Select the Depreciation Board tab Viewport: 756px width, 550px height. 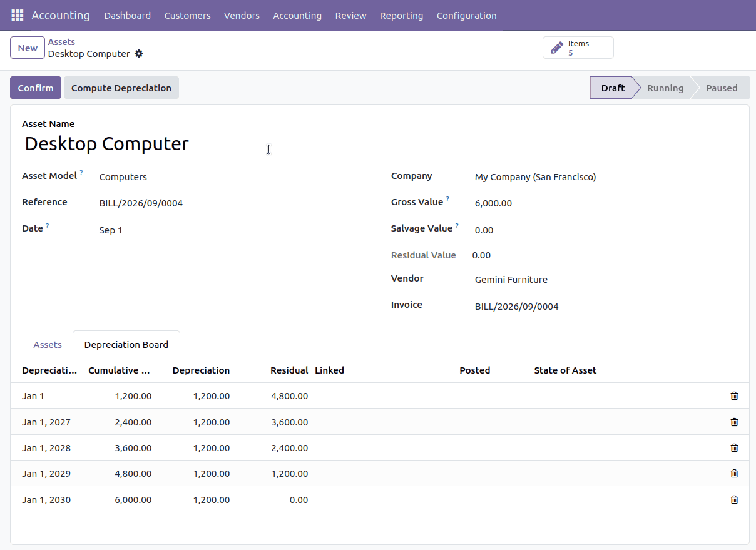click(x=126, y=345)
